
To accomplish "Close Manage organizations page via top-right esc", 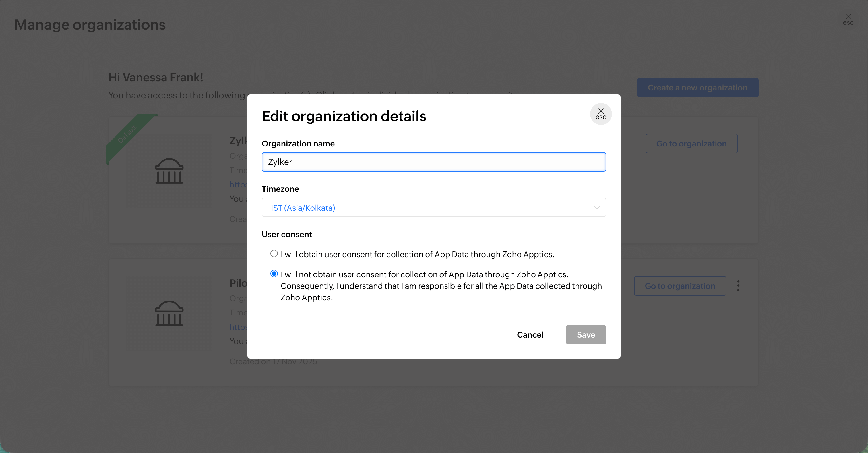I will point(848,19).
